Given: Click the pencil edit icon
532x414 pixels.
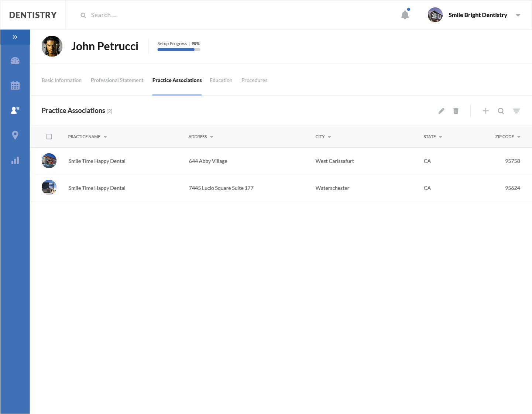Looking at the screenshot, I should 441,111.
